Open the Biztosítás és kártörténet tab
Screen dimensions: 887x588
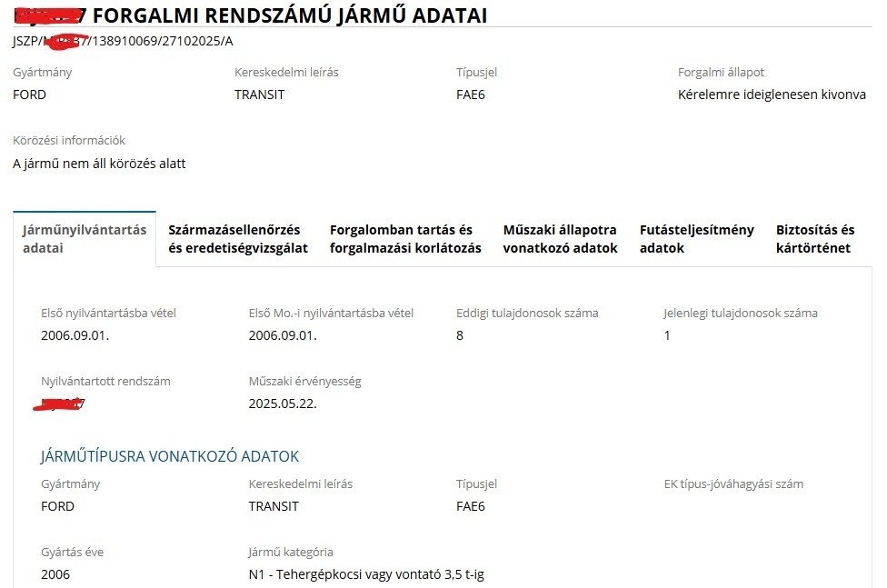click(x=815, y=239)
